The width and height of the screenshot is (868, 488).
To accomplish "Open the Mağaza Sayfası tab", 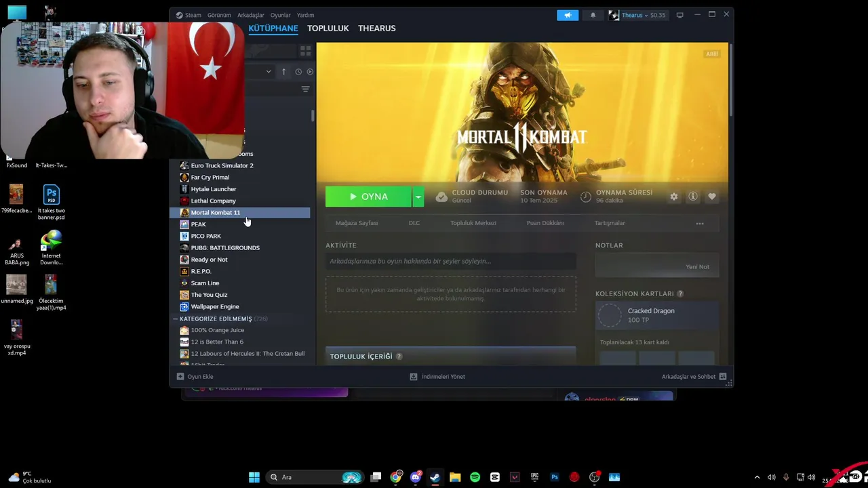I will [357, 223].
